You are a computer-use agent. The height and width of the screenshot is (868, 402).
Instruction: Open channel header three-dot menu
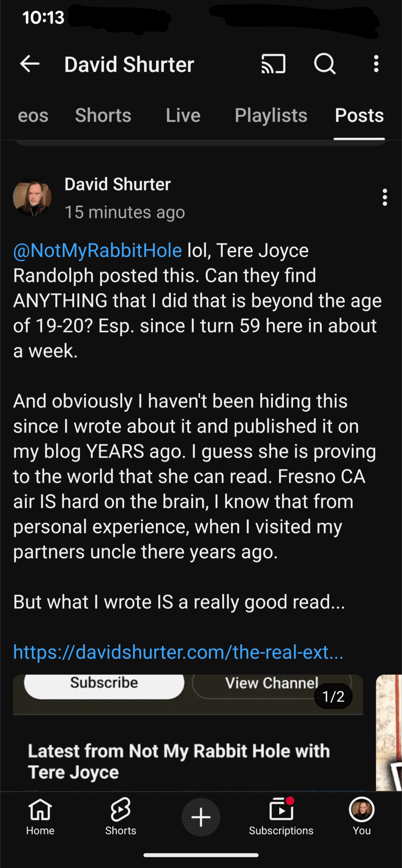tap(376, 64)
